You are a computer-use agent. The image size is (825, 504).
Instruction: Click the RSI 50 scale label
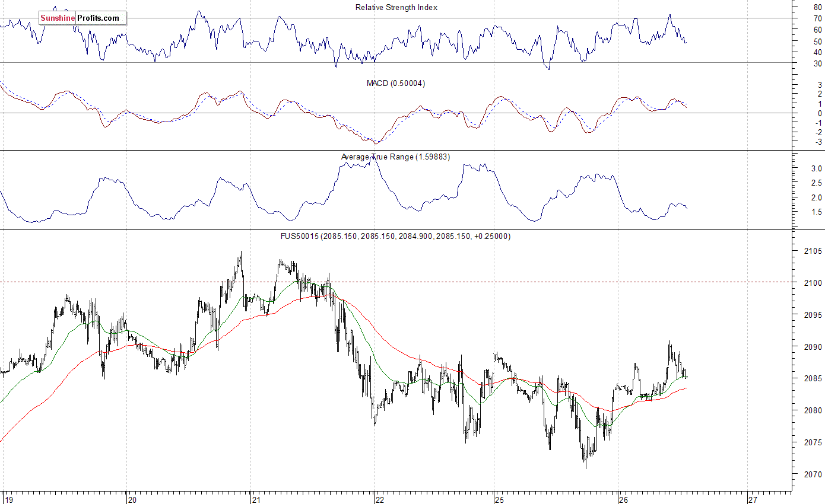point(818,42)
